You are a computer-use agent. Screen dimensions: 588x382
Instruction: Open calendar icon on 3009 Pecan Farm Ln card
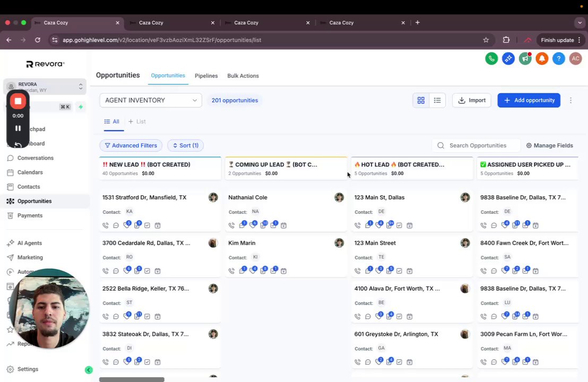pos(535,362)
